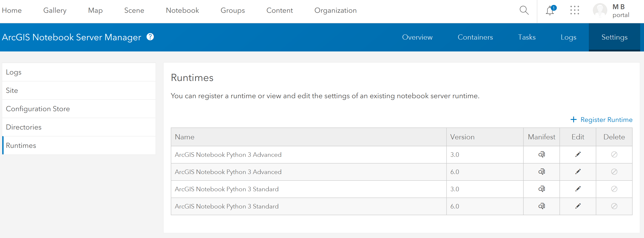Click the Notebook navigation link
This screenshot has height=238, width=644.
tap(182, 11)
